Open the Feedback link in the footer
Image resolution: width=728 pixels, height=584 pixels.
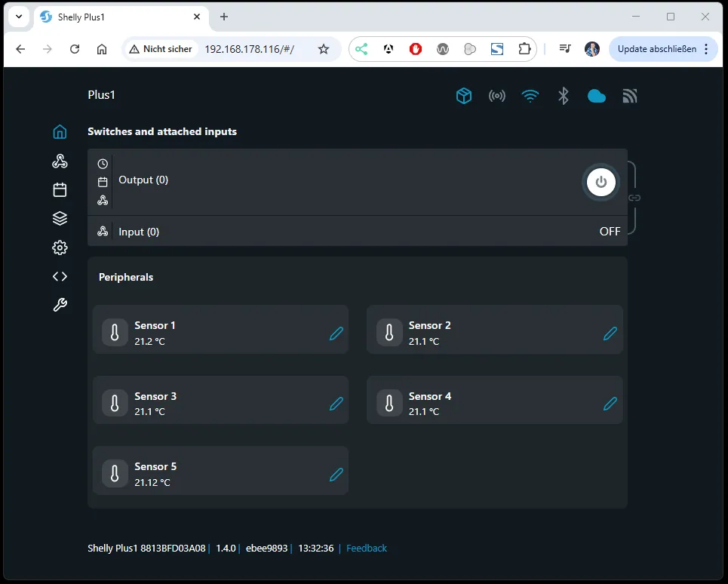pos(367,548)
